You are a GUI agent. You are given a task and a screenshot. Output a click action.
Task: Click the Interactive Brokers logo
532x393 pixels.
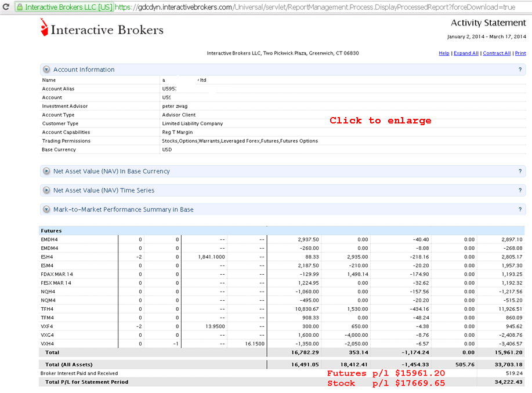(x=102, y=28)
